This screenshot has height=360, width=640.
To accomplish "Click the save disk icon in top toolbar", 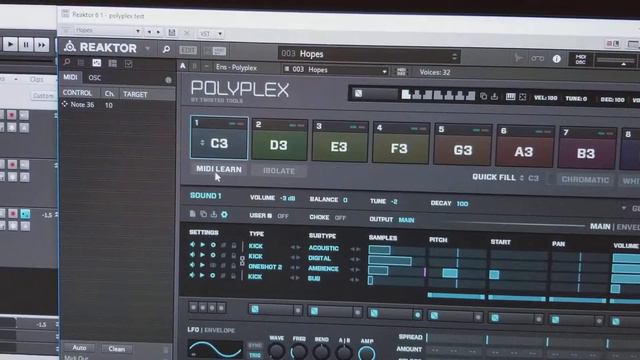I will pos(172,32).
